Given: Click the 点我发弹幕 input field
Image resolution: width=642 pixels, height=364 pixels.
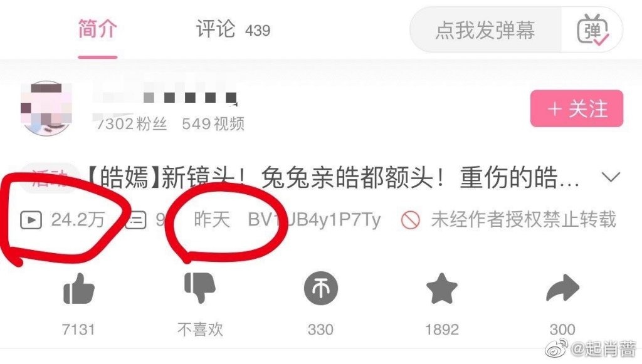Looking at the screenshot, I should (x=486, y=30).
